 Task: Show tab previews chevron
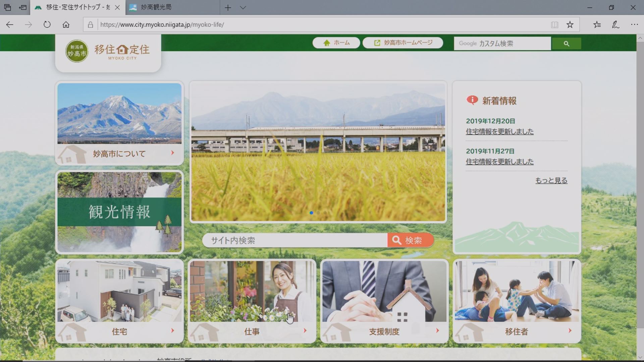click(243, 7)
